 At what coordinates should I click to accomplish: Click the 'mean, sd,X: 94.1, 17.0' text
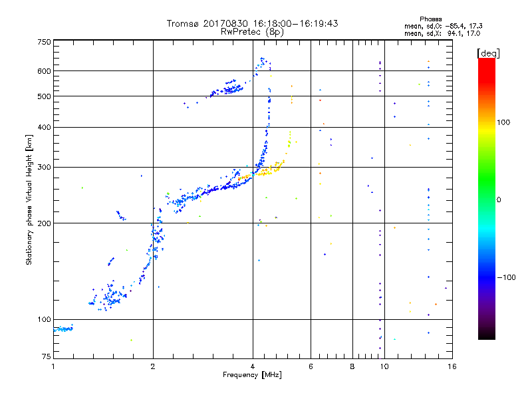pyautogui.click(x=442, y=33)
